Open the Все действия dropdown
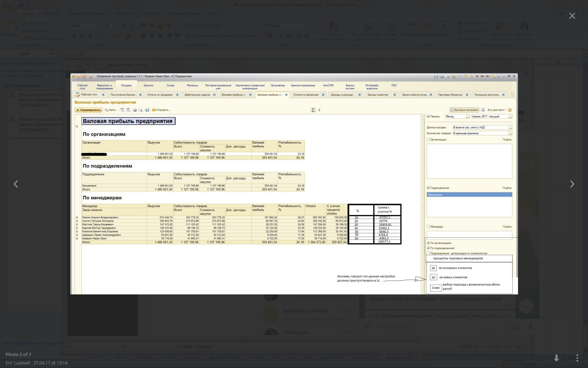Viewport: 588px width, 368px height. (496, 110)
